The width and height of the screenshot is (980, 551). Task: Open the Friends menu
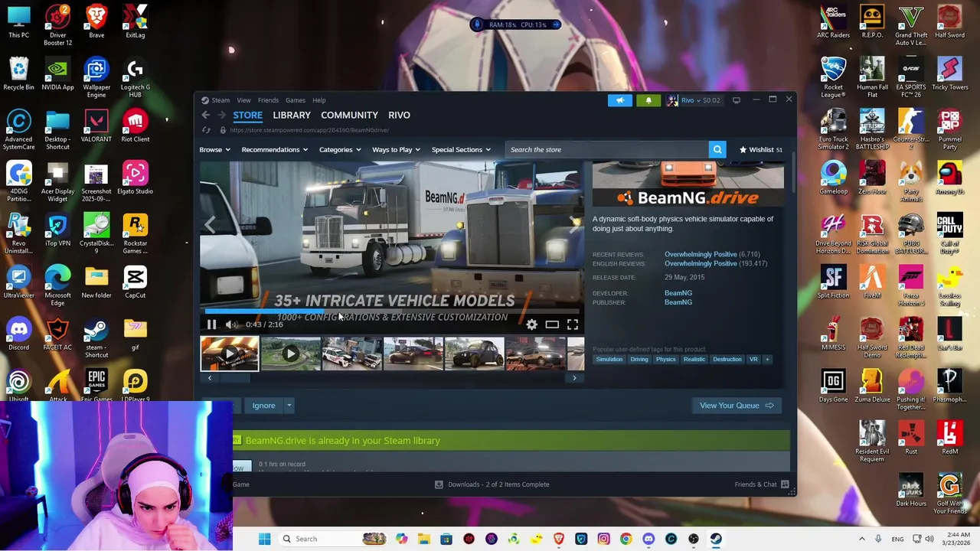268,100
